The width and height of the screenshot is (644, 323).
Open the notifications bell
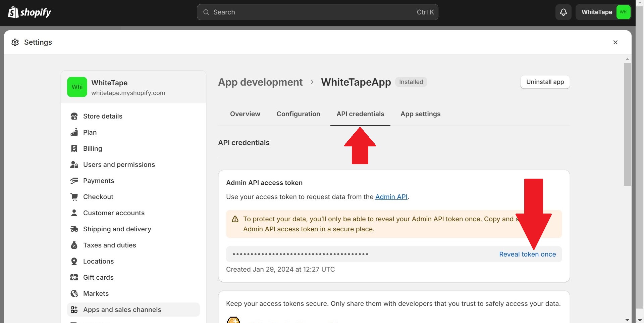click(x=563, y=12)
